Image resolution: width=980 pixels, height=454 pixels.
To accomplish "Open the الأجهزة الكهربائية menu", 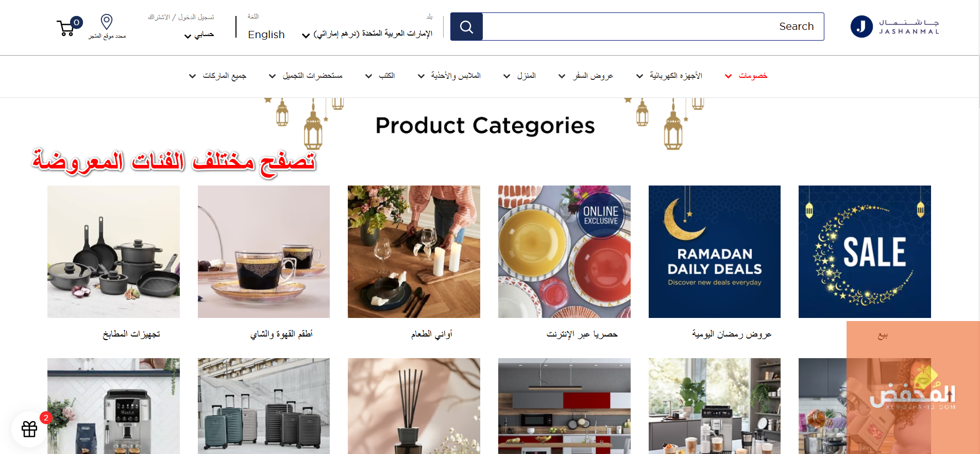I will coord(669,76).
